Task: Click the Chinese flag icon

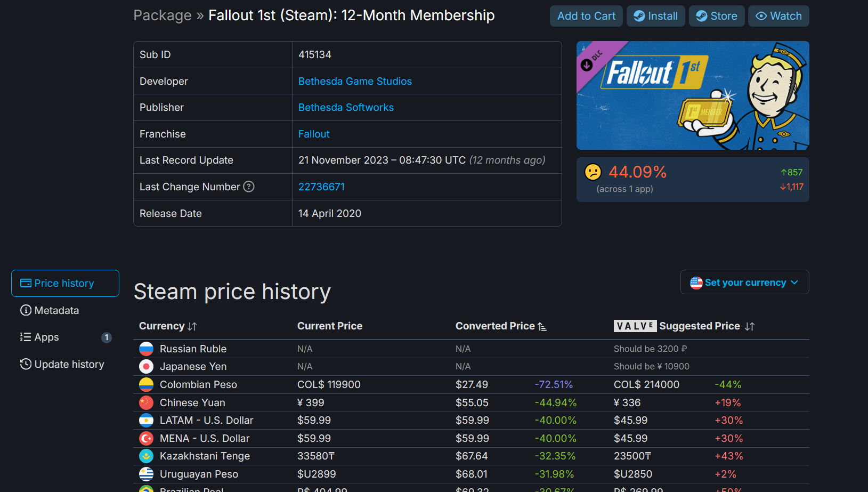Action: (x=146, y=402)
